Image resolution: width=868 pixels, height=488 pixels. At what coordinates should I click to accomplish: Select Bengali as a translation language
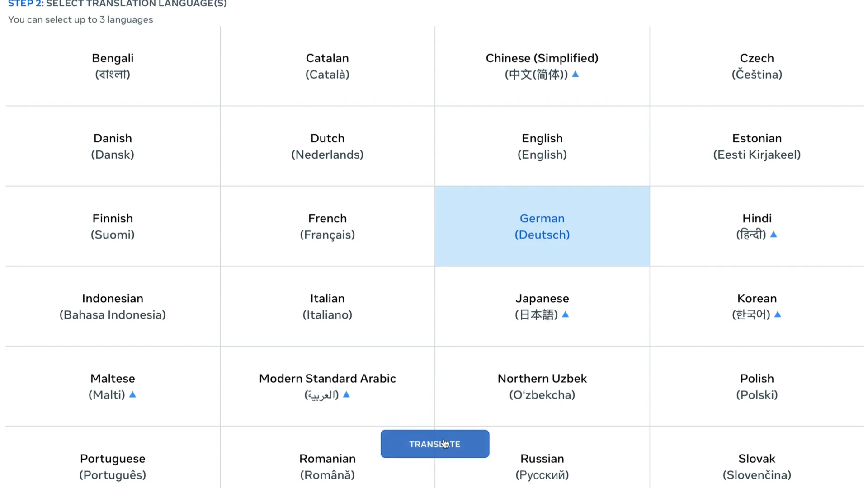coord(112,66)
